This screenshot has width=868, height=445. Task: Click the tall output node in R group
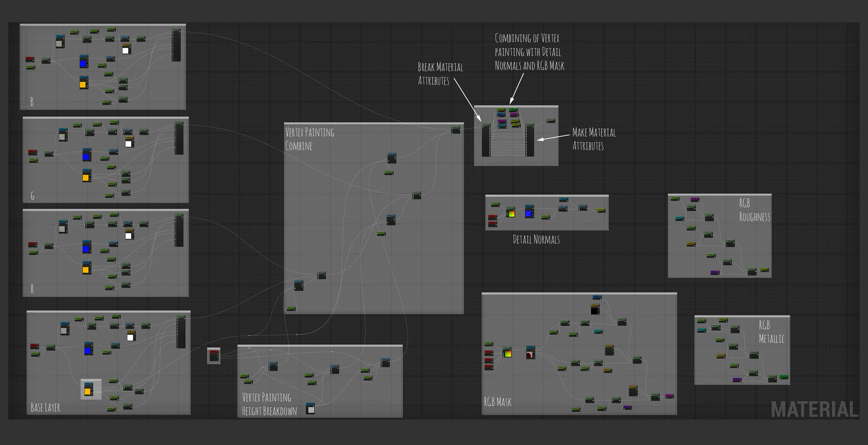click(x=179, y=230)
